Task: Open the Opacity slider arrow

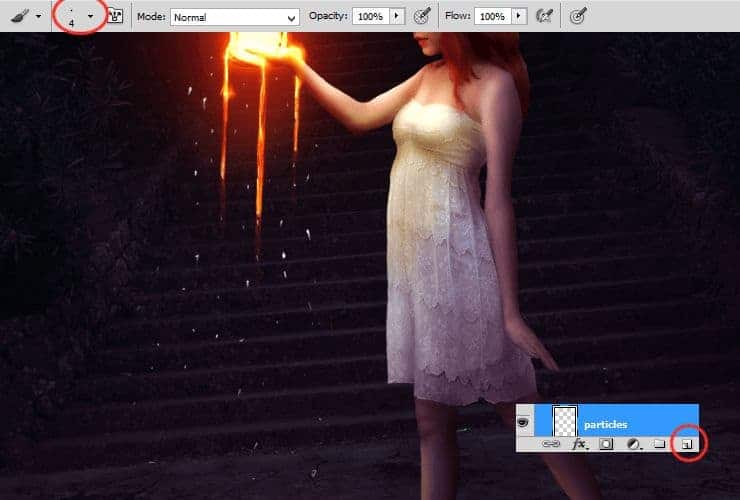Action: [397, 17]
